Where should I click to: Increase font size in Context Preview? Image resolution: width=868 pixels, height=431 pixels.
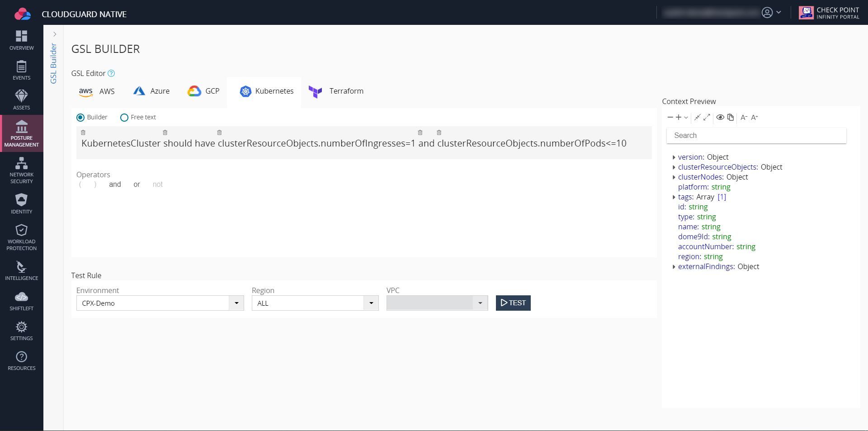coord(754,117)
